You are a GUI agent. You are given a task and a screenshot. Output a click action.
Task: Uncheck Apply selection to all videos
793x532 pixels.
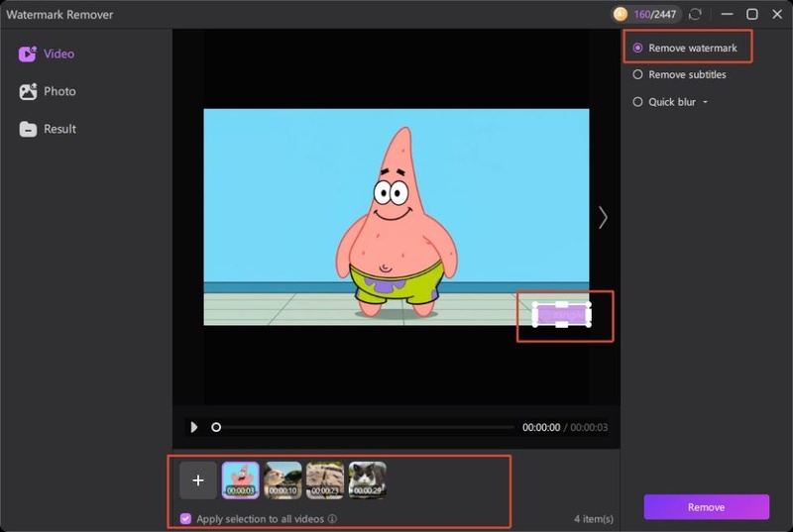[x=185, y=519]
